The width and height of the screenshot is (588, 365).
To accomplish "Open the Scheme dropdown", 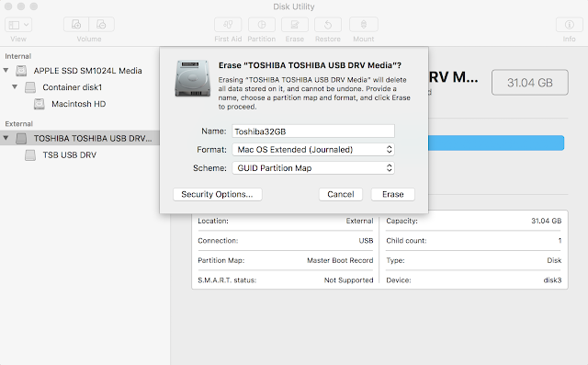I will click(313, 167).
